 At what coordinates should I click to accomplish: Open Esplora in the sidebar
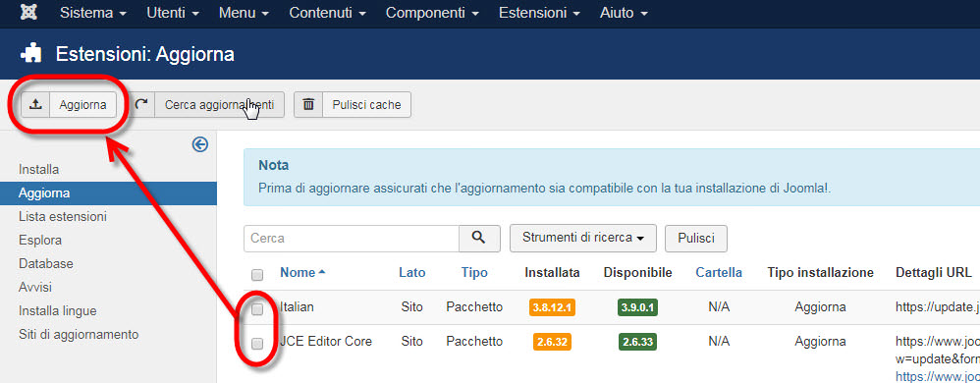pyautogui.click(x=40, y=241)
